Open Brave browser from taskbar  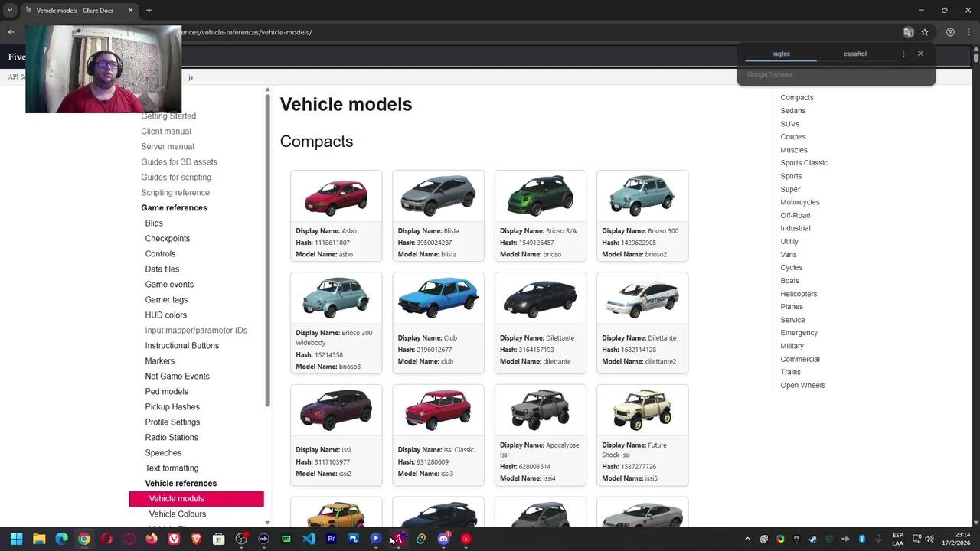196,539
